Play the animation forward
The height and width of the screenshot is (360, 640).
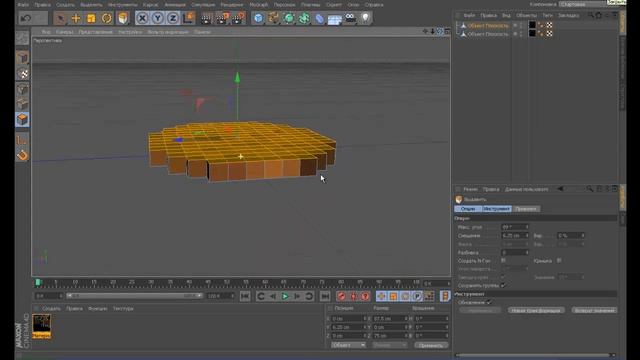point(285,296)
